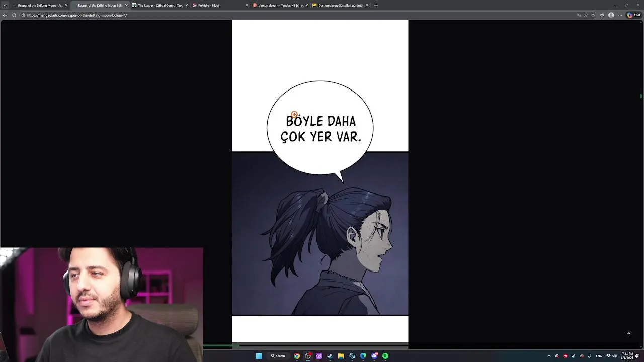
Task: Open Discord from the taskbar
Action: 374,356
